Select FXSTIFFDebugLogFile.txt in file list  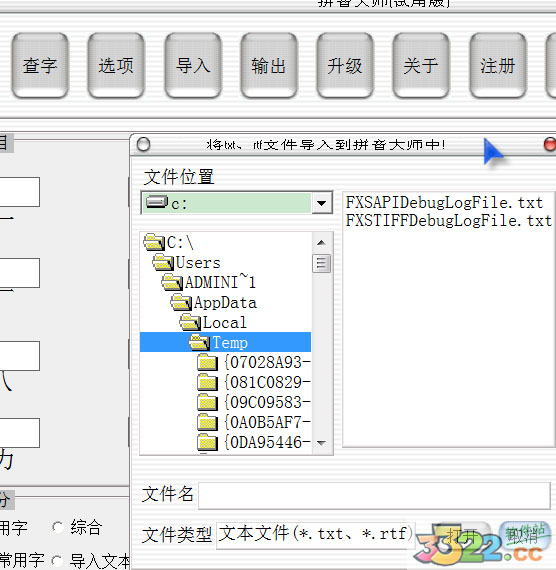point(449,221)
